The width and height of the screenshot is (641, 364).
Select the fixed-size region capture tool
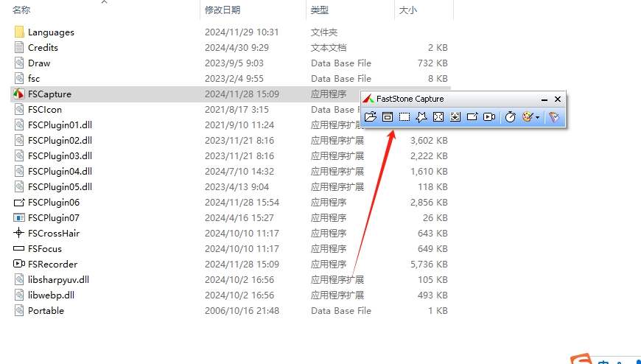(472, 117)
